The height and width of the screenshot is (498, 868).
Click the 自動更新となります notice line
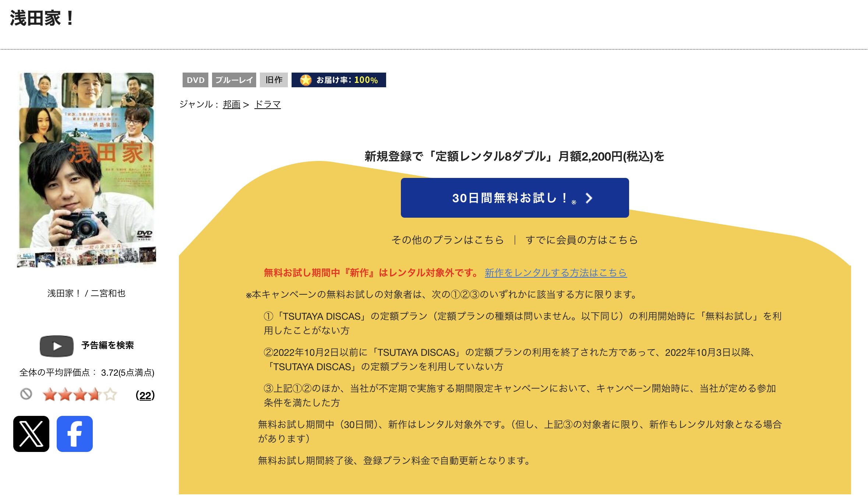pos(394,460)
